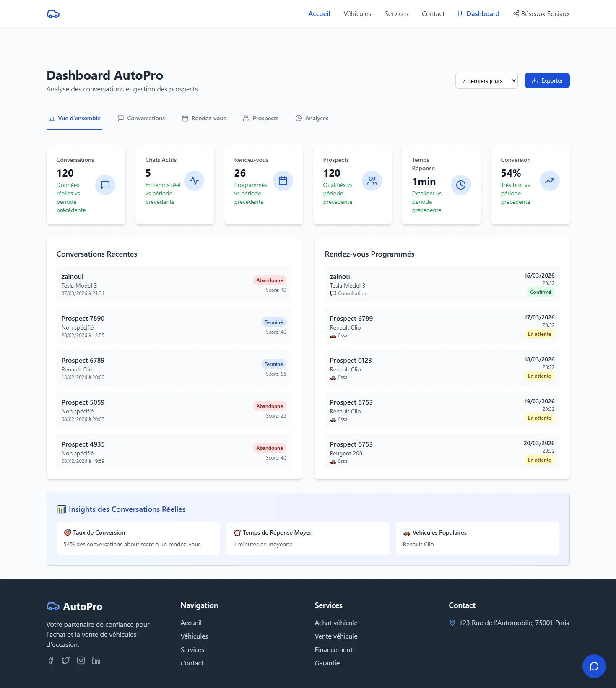This screenshot has height=688, width=616.
Task: Follow the footer Véhicules link
Action: (x=194, y=636)
